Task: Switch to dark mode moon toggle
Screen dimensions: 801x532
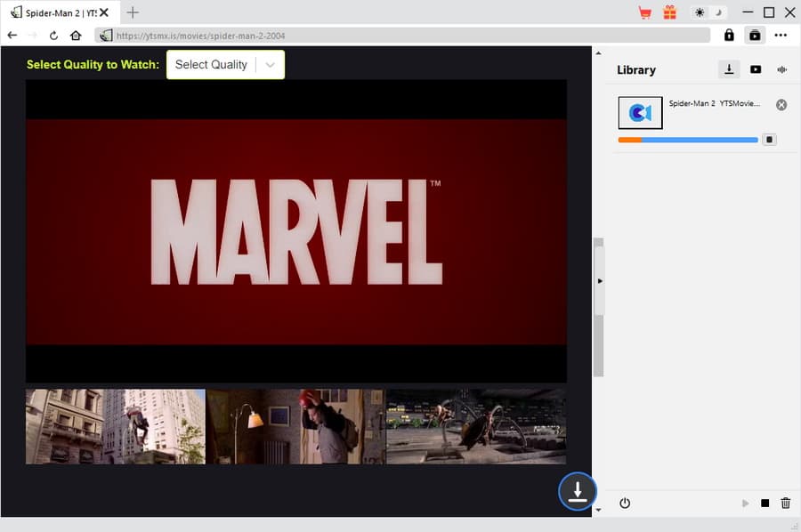Action: point(717,12)
